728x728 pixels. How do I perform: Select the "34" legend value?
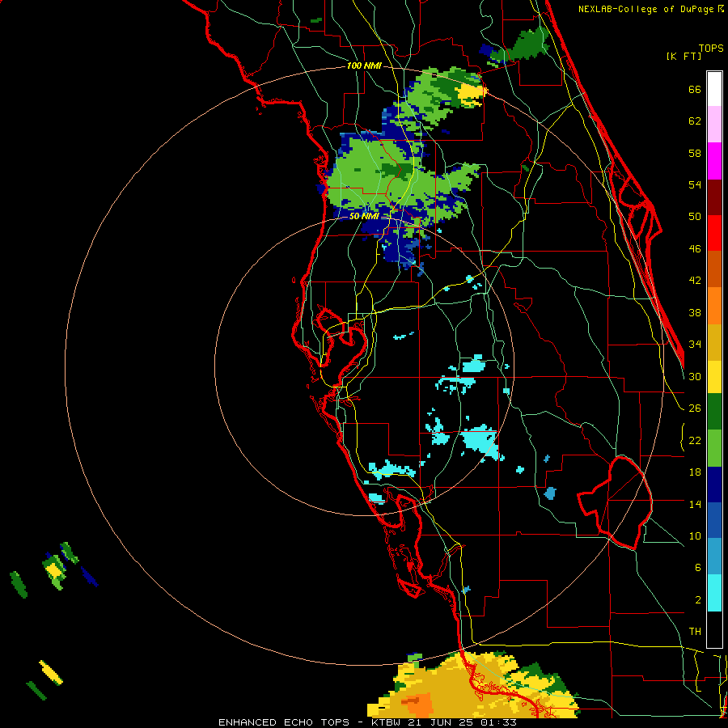click(x=695, y=344)
